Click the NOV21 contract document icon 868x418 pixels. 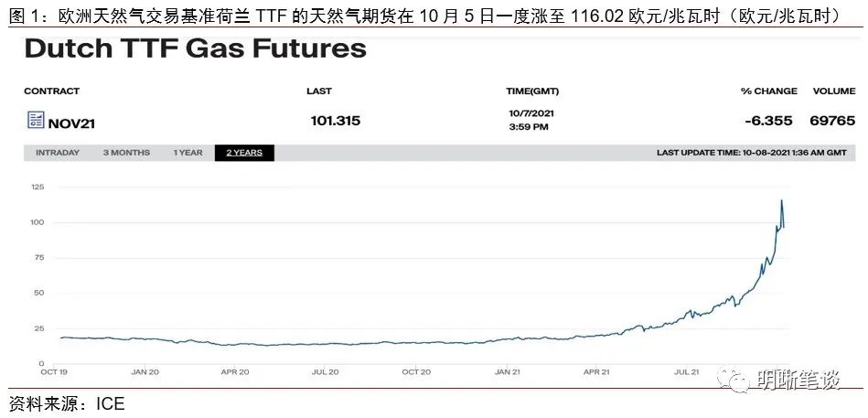tap(36, 120)
